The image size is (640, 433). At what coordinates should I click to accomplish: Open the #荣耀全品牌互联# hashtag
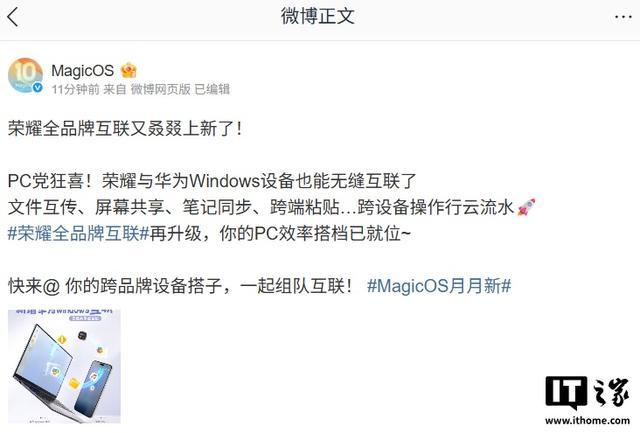pos(78,234)
